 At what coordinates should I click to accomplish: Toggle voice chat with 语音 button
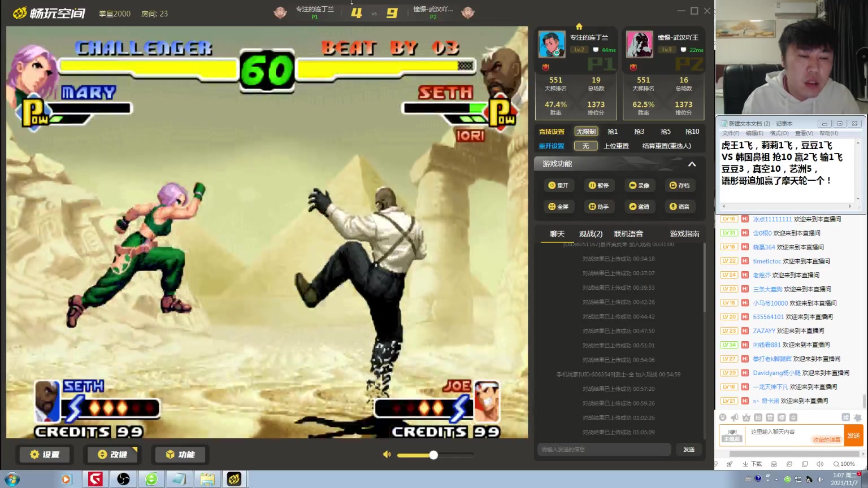(679, 207)
